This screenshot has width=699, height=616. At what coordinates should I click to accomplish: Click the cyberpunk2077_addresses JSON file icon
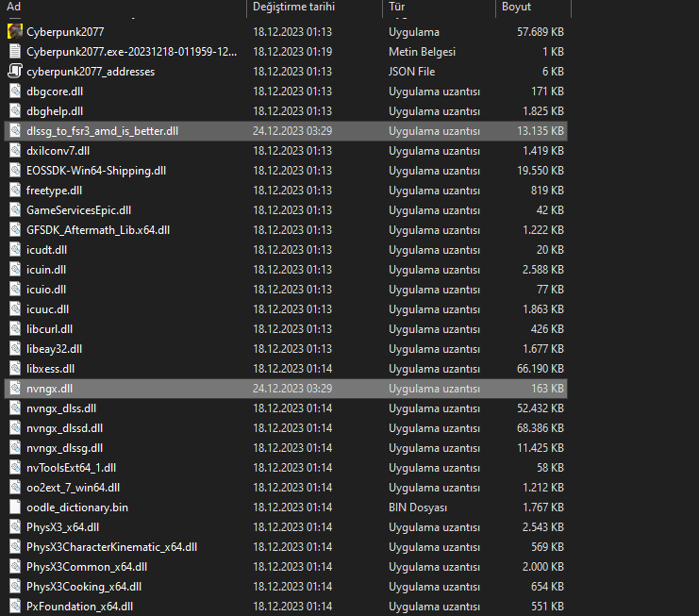pos(15,72)
